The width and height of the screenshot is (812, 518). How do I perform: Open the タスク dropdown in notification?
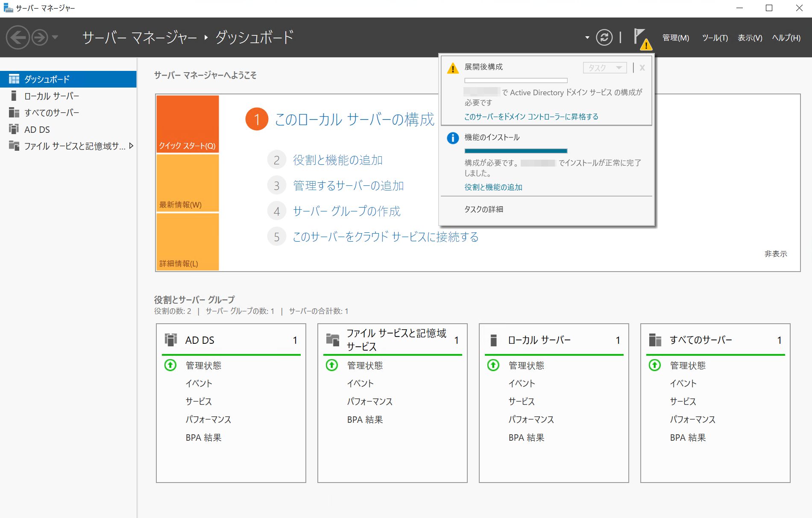pos(604,67)
